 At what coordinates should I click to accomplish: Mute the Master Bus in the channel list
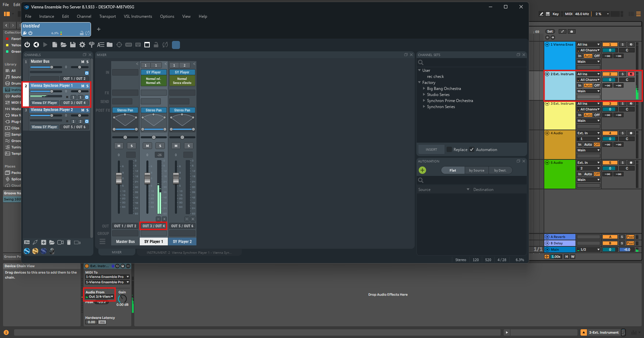coord(83,62)
